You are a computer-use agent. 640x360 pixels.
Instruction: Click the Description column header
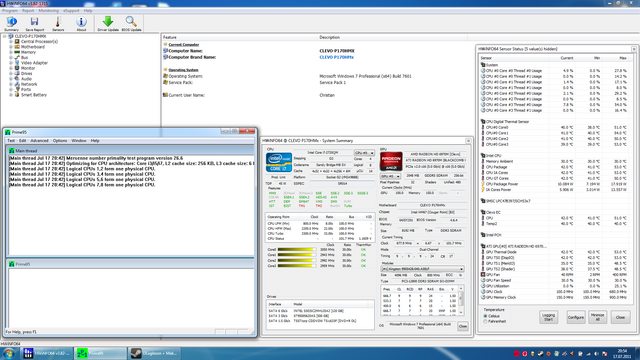pyautogui.click(x=329, y=37)
